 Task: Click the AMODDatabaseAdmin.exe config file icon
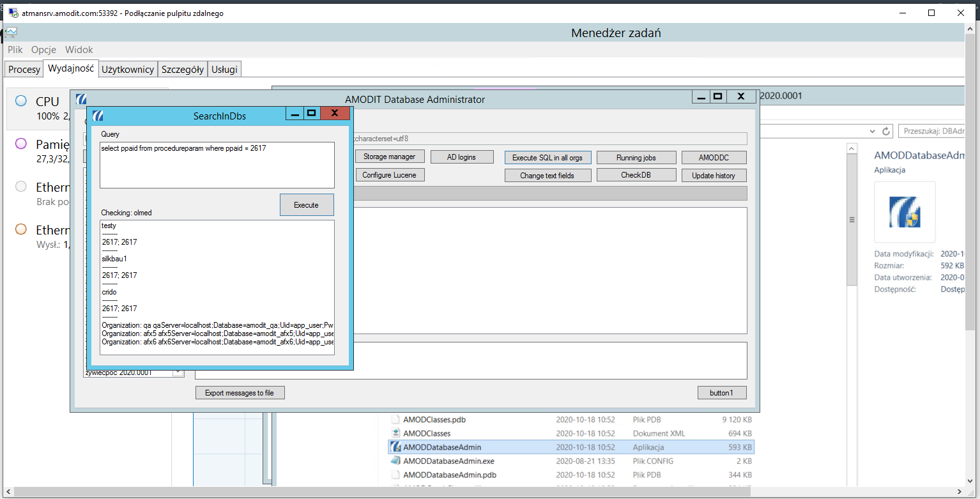click(x=395, y=461)
